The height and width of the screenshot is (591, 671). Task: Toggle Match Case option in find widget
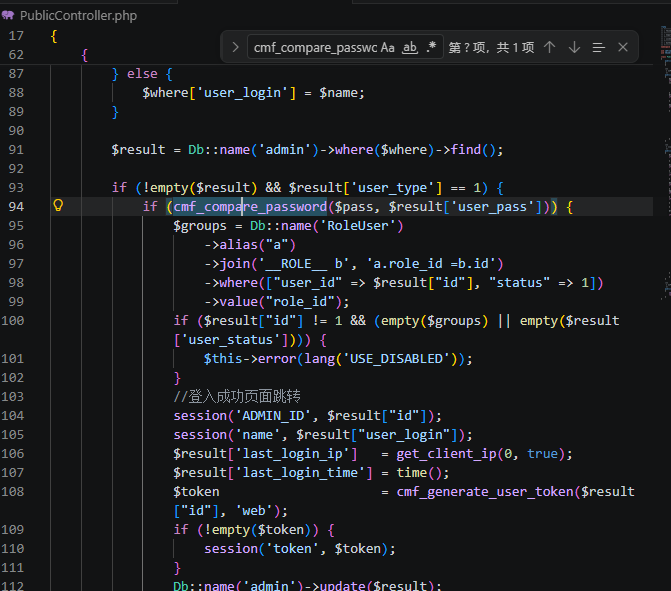coord(387,47)
